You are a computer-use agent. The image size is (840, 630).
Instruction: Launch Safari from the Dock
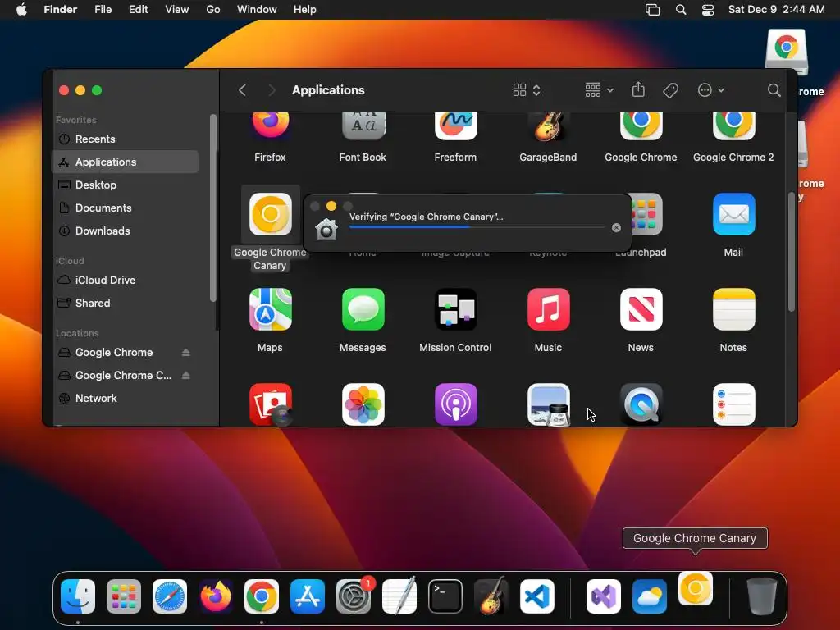tap(170, 596)
